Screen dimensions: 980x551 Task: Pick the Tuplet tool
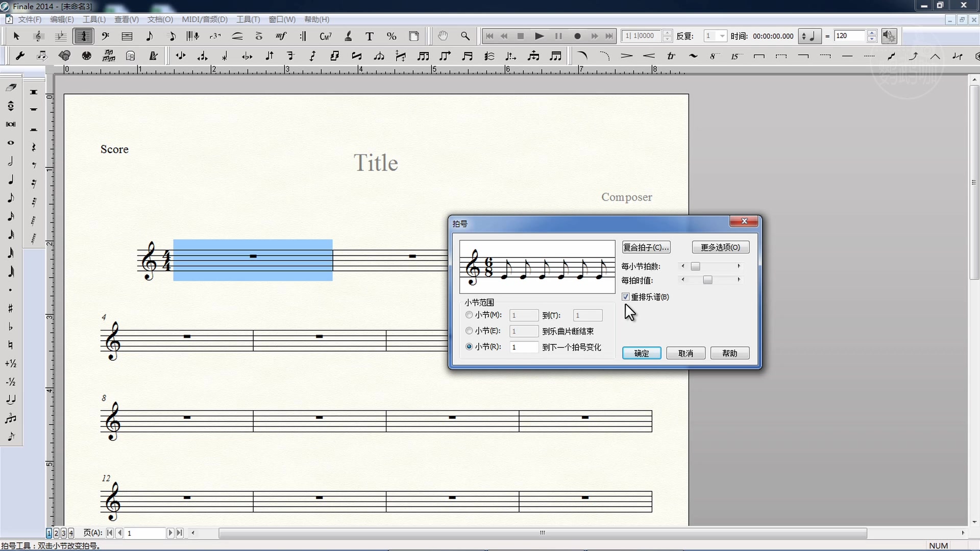215,36
